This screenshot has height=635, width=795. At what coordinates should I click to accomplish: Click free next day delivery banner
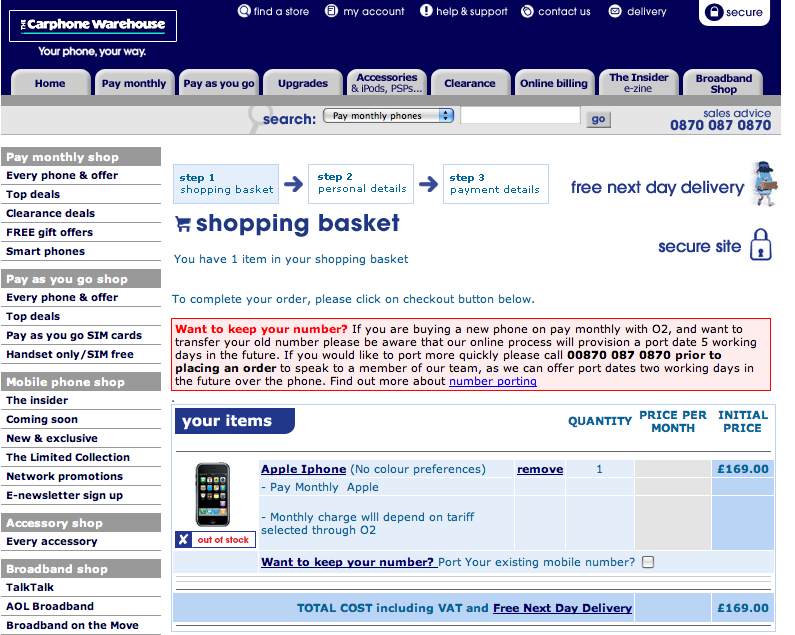[x=657, y=187]
